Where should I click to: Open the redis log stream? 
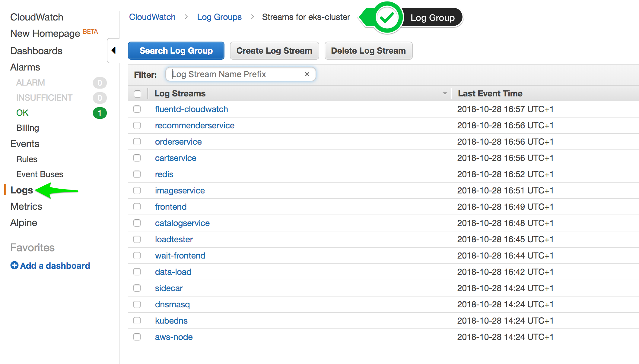(164, 174)
